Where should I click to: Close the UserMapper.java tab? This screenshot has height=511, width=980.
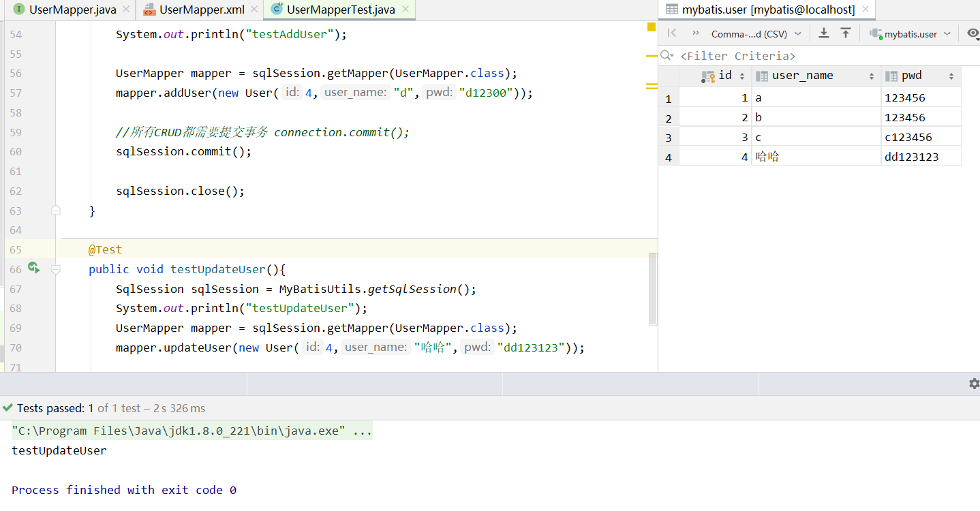coord(126,10)
